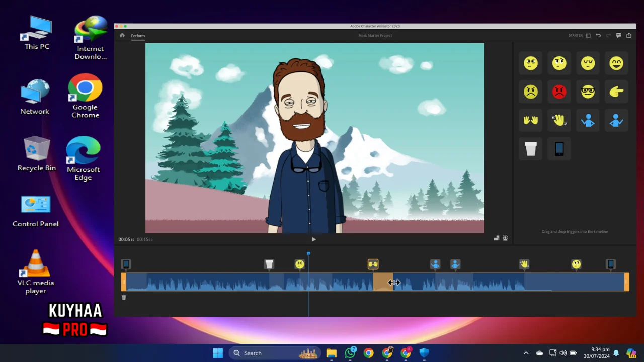Open This PC desktop icon

coord(37,33)
